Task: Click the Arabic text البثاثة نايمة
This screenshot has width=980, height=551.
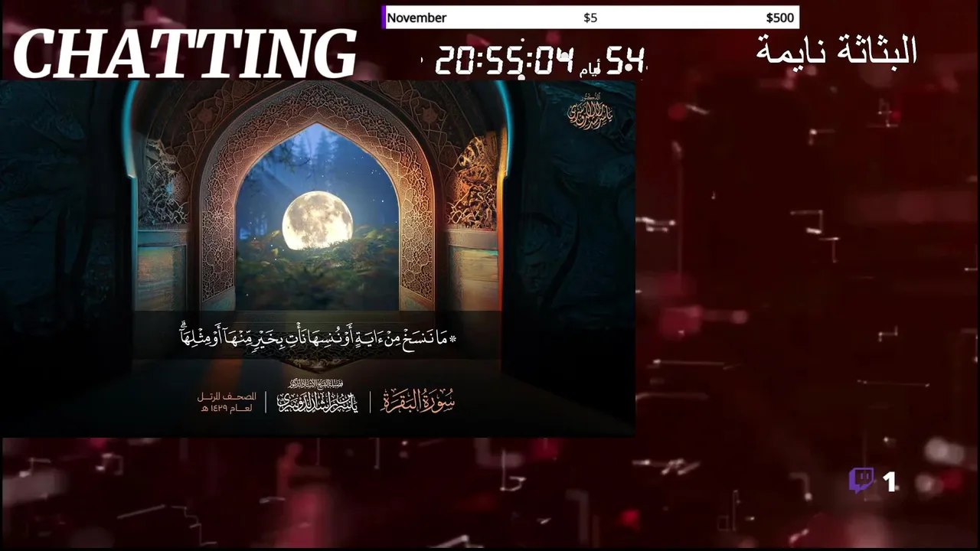Action: click(x=836, y=51)
